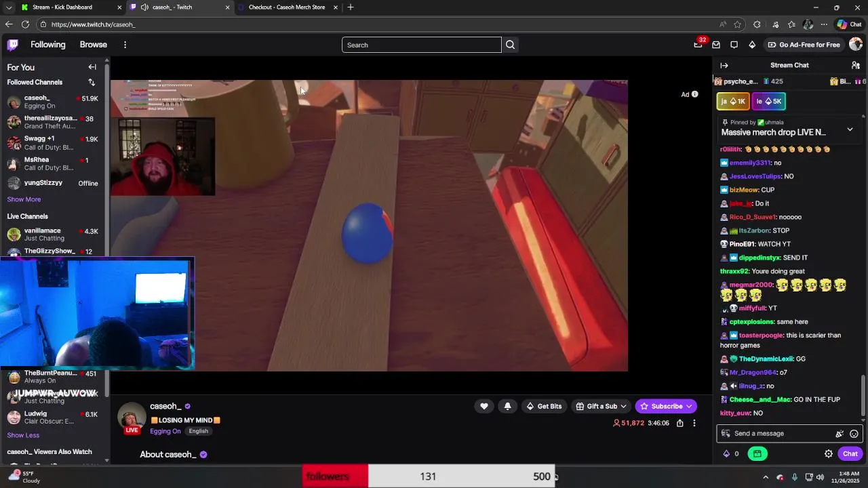Screen dimensions: 868x488
Task: Click the browser address bar URL
Action: point(93,24)
